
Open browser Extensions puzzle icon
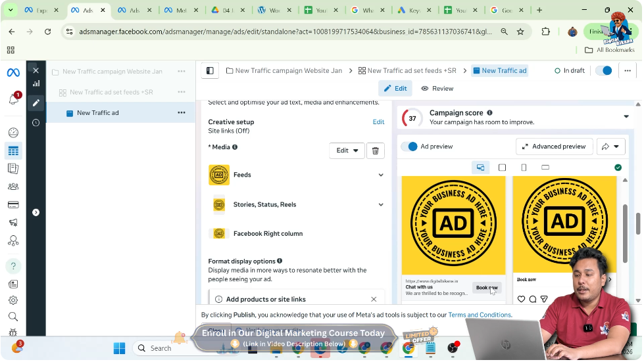(x=545, y=32)
